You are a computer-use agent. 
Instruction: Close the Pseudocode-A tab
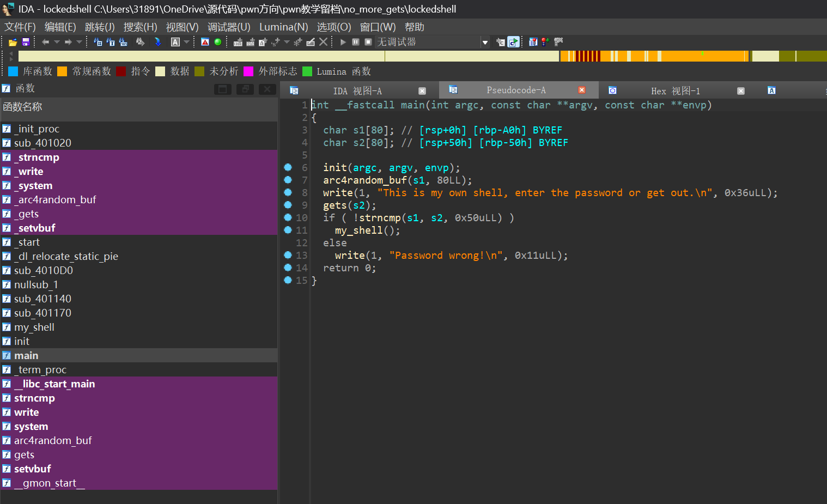pyautogui.click(x=582, y=90)
